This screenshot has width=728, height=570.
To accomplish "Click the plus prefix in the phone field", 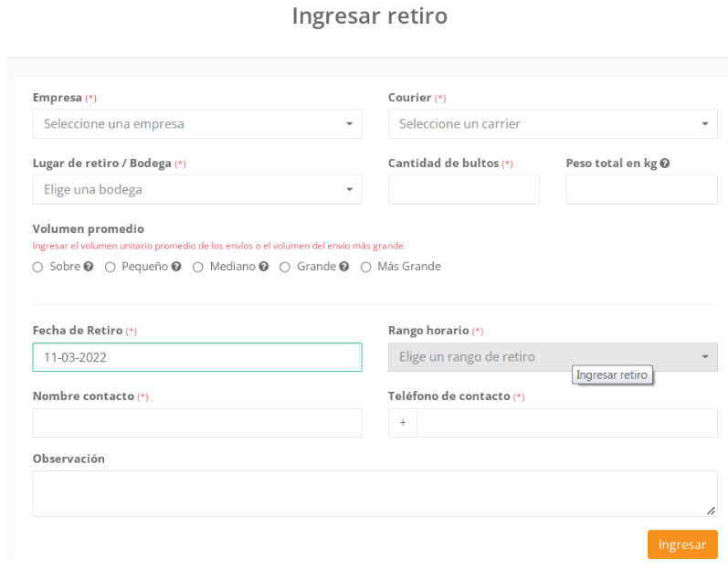I will 403,423.
